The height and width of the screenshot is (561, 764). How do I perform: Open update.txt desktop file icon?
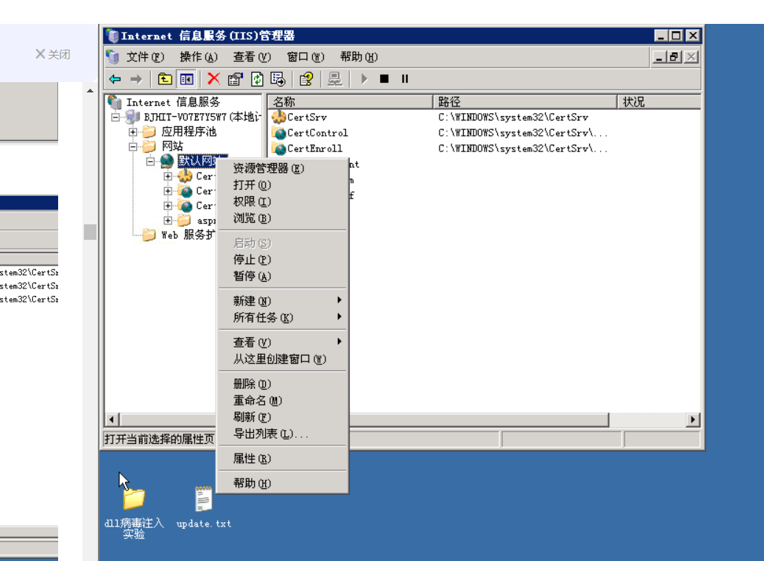click(x=203, y=499)
